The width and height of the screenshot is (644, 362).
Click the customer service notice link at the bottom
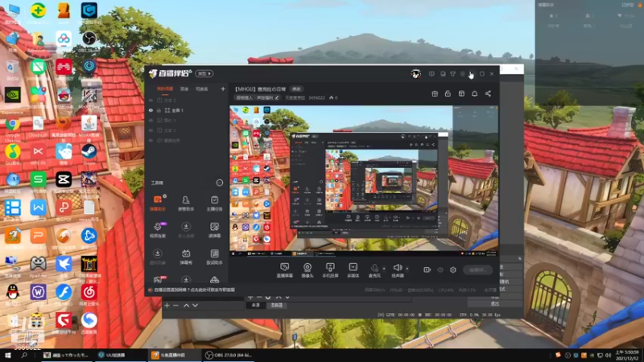tap(192, 290)
